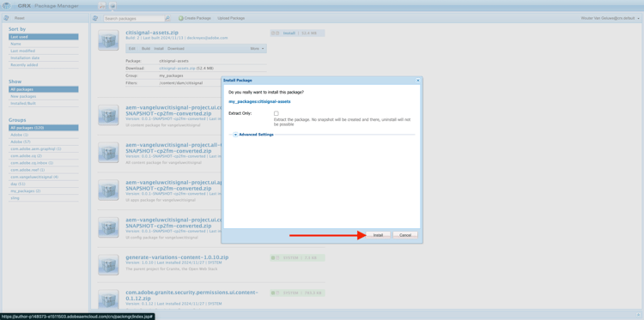Focus the Search packages field
Viewport: 644px width, 320px height.
134,19
